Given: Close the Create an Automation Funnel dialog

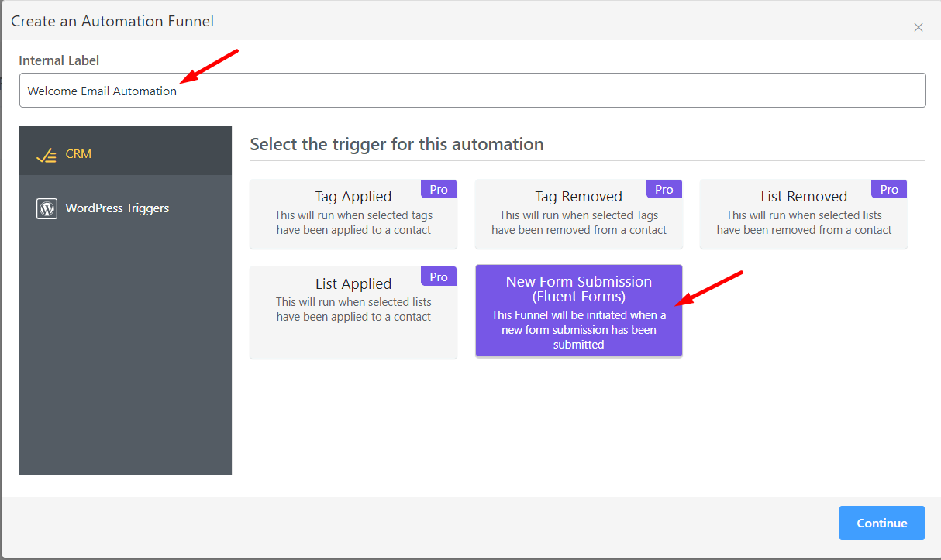Looking at the screenshot, I should click(x=919, y=27).
